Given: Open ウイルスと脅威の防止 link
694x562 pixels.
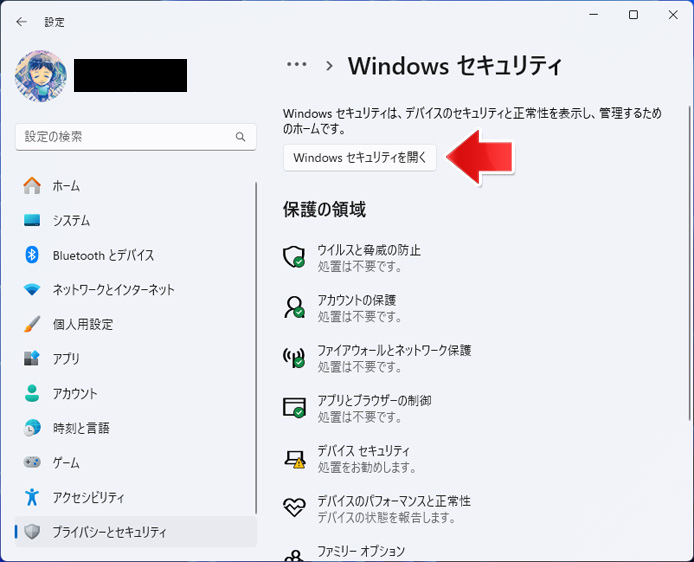Looking at the screenshot, I should click(369, 250).
